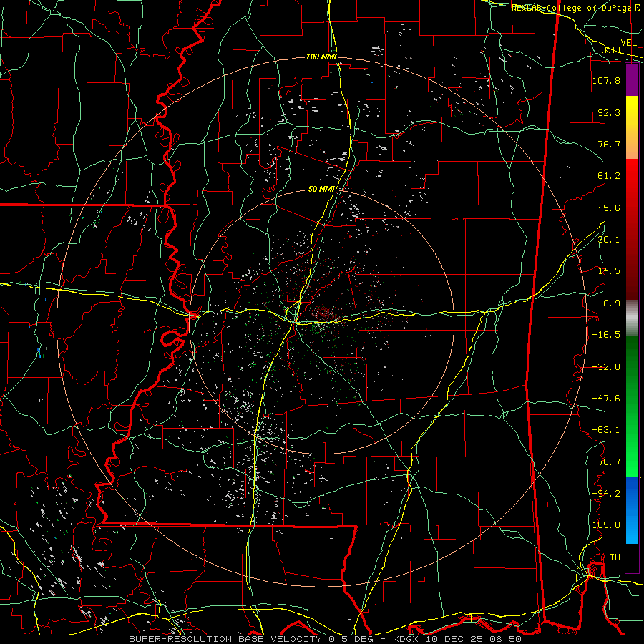
Task: Click the 76.7 scale label
Action: (609, 144)
